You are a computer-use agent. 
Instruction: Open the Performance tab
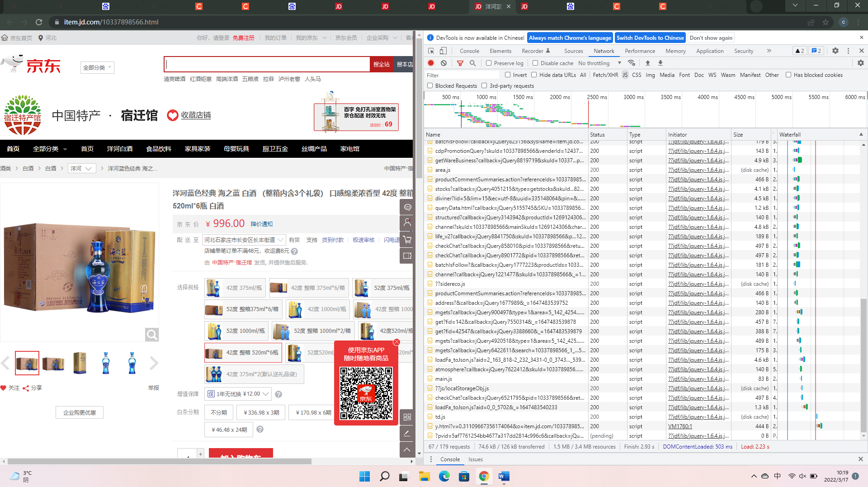pos(640,51)
